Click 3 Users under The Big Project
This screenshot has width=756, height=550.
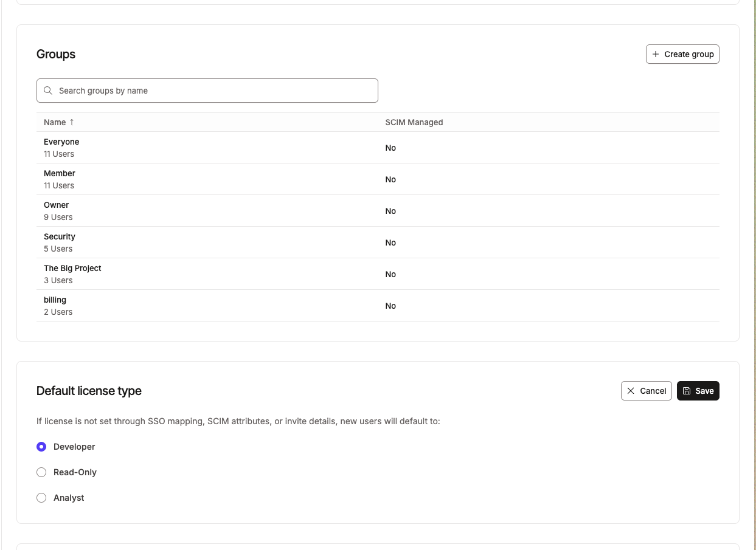click(x=58, y=280)
